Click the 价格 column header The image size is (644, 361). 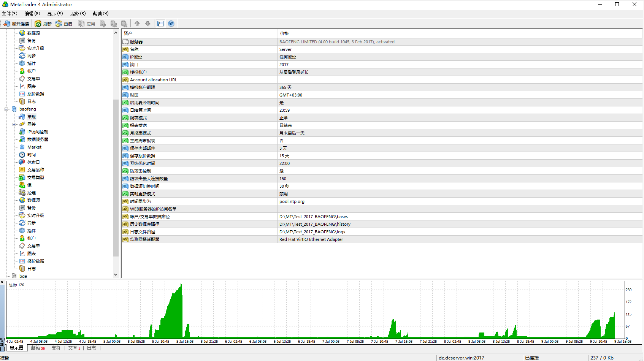point(460,33)
